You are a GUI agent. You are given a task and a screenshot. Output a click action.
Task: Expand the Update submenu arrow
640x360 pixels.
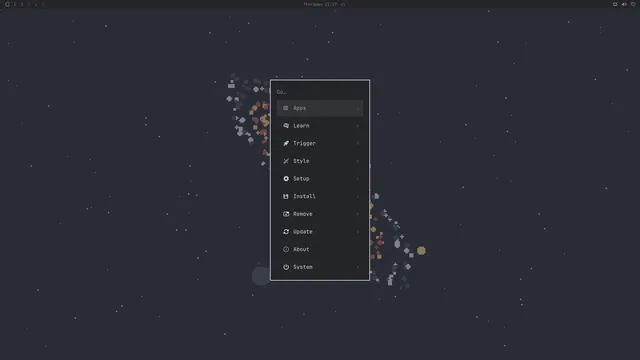[358, 232]
